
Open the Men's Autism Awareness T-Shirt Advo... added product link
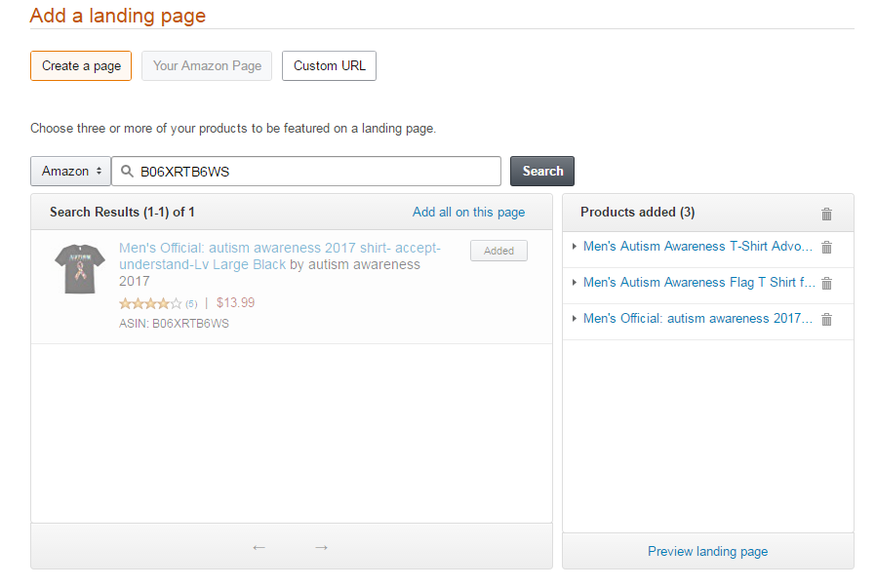697,247
